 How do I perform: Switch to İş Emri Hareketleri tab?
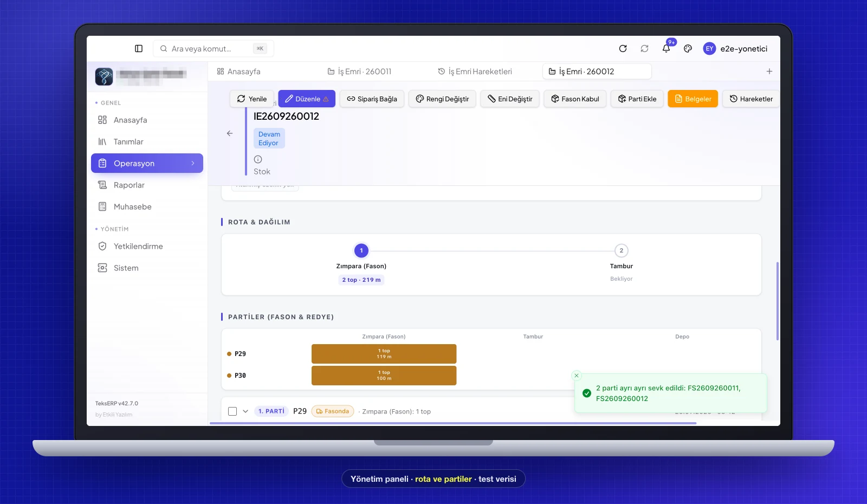475,72
